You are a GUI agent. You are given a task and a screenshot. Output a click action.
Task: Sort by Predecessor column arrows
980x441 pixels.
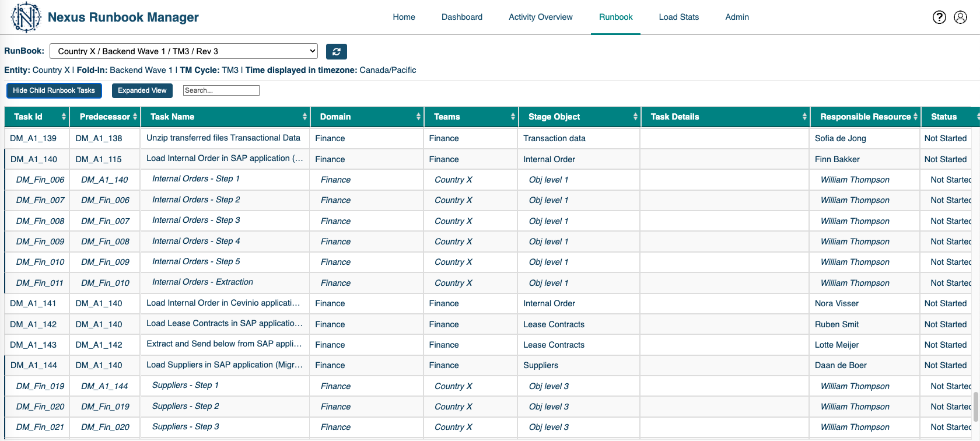135,117
